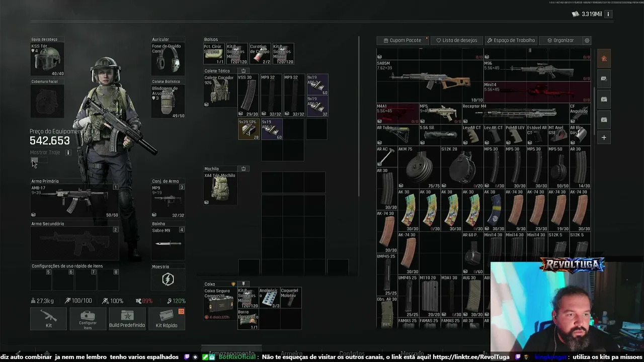This screenshot has height=362, width=644.
Task: Click the 542.653 equipment price value
Action: [50, 141]
